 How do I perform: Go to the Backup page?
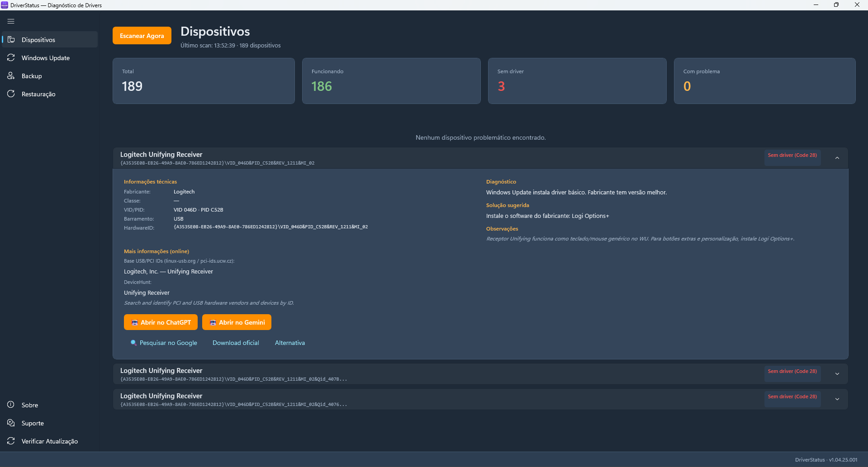pyautogui.click(x=50, y=76)
